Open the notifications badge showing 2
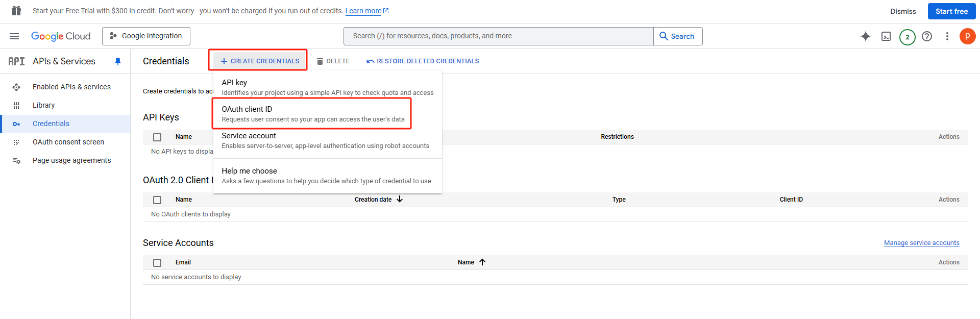 point(907,37)
